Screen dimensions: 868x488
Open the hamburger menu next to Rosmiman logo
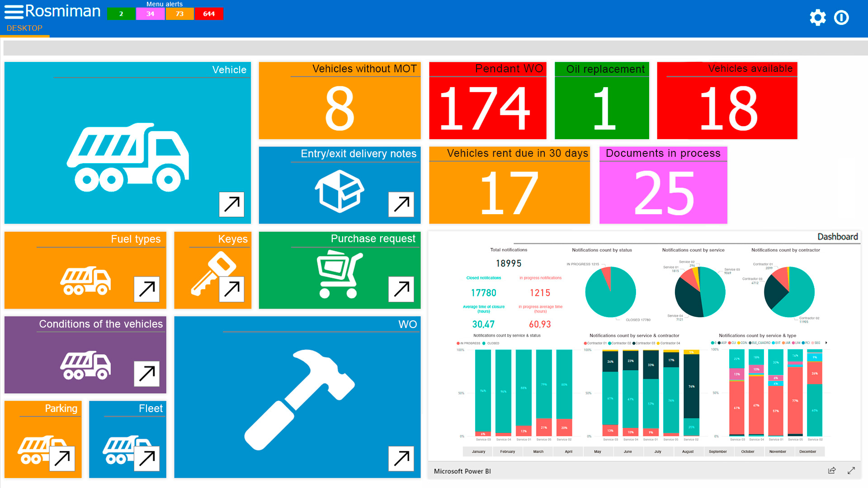(15, 12)
